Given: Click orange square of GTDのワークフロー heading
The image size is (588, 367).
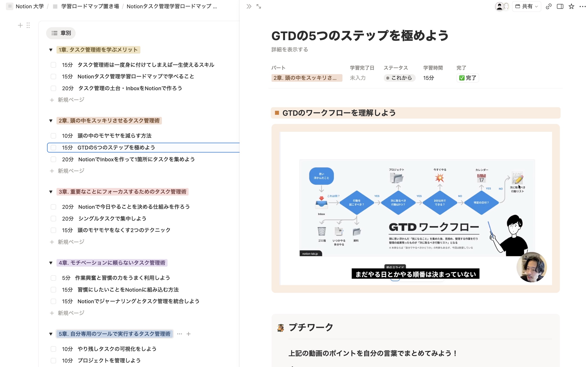Looking at the screenshot, I should click(277, 113).
